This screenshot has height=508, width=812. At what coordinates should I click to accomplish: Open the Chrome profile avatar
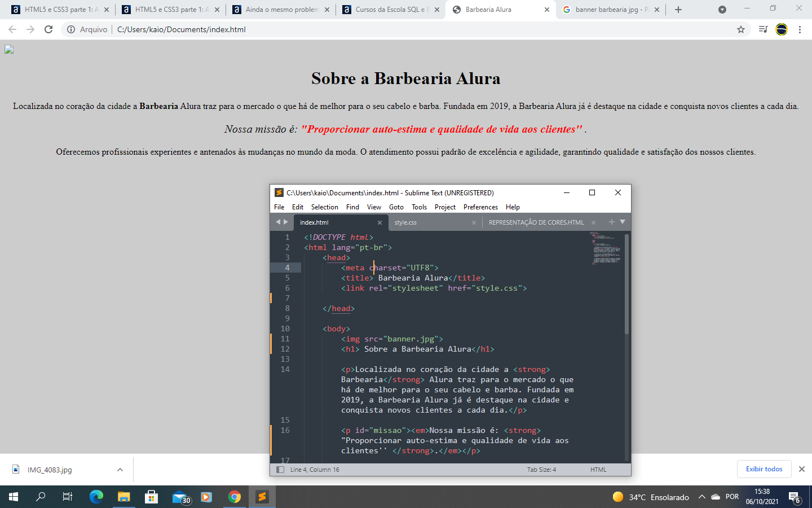pos(782,29)
